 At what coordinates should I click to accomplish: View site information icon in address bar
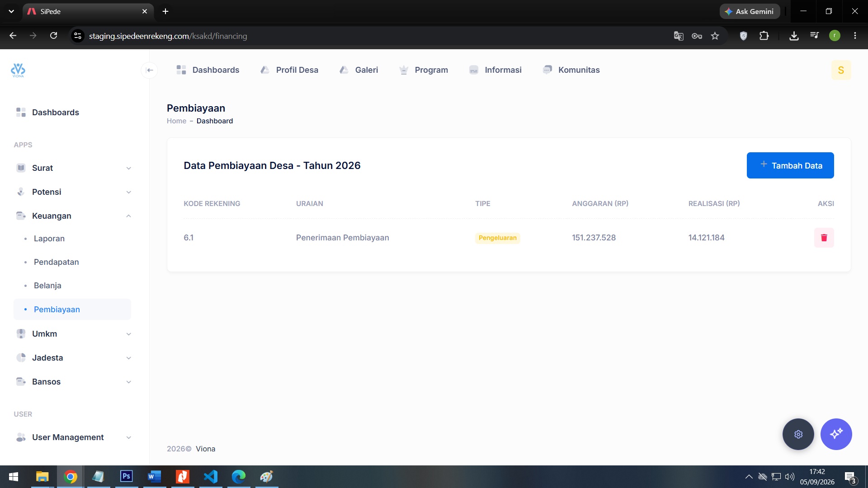point(78,36)
